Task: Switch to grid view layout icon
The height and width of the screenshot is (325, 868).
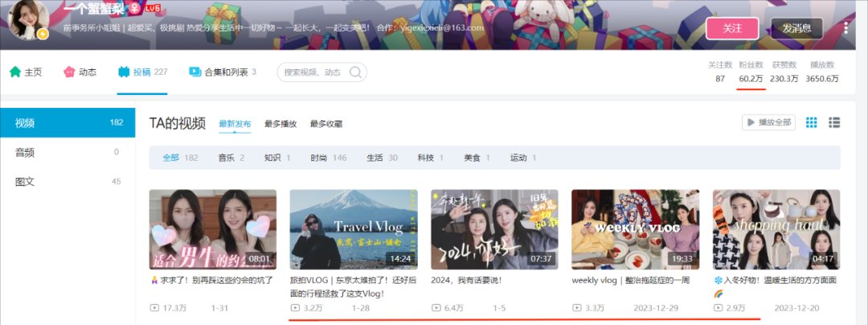Action: pyautogui.click(x=811, y=122)
